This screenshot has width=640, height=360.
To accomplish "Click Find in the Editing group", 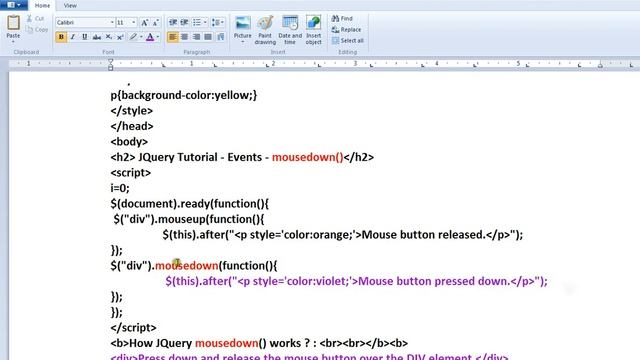I will pyautogui.click(x=342, y=18).
